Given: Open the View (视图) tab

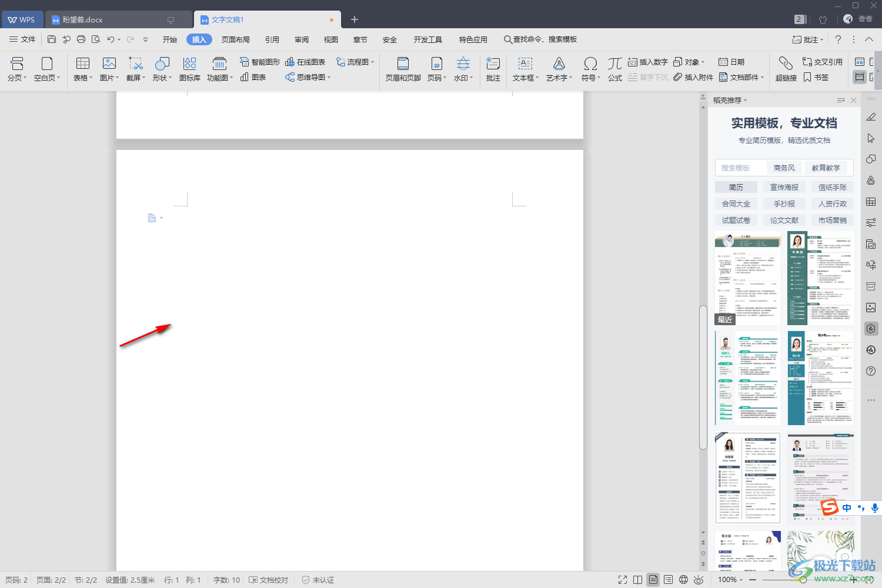Looking at the screenshot, I should [331, 39].
